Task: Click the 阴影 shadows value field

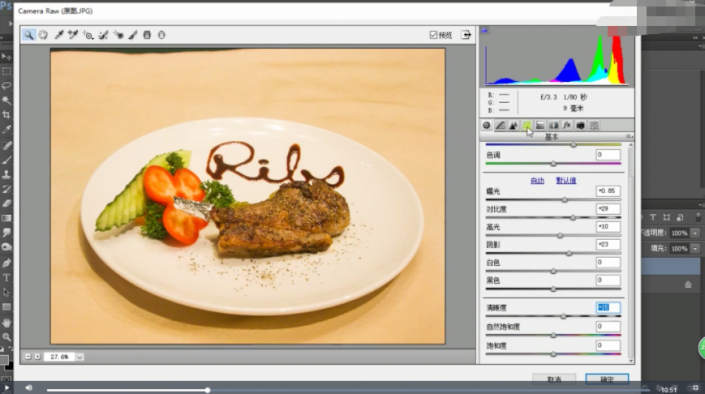Action: point(608,244)
